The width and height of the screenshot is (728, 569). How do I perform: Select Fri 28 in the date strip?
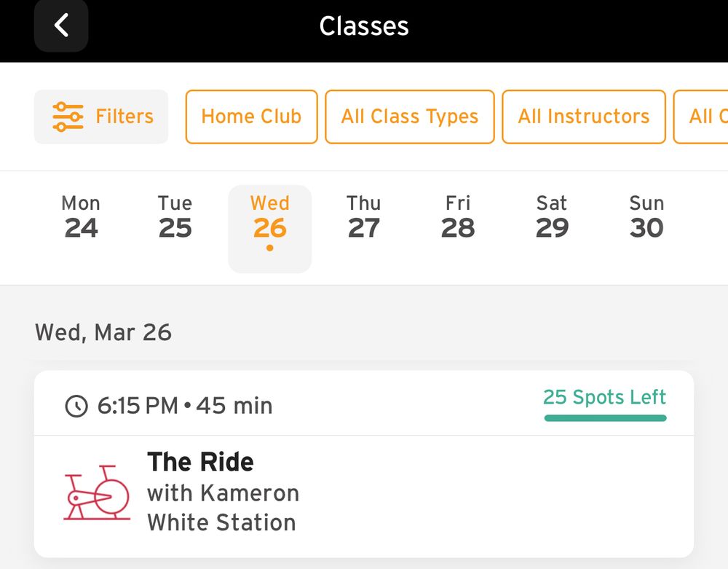458,217
